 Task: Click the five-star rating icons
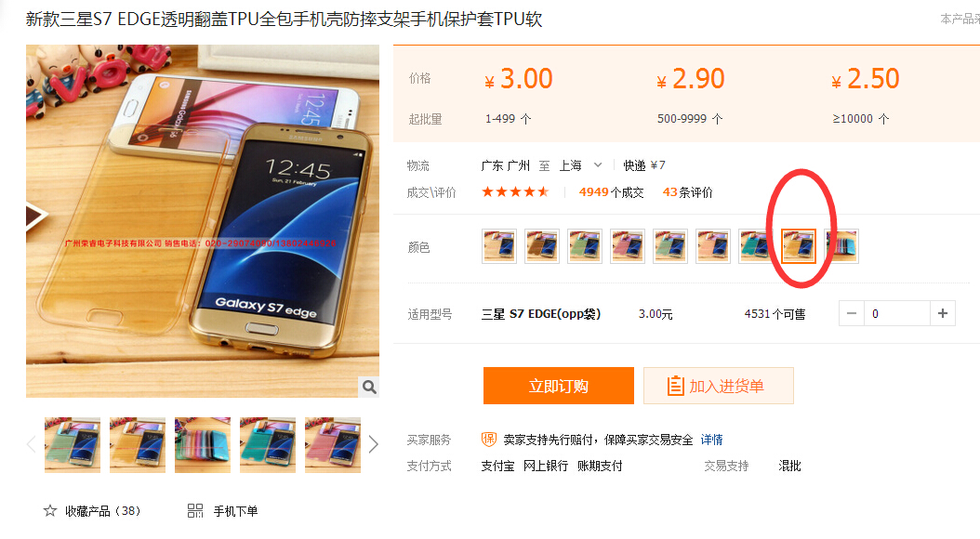(515, 191)
